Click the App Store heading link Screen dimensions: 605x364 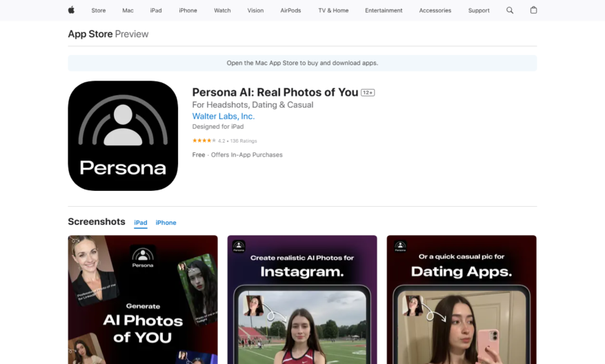(90, 34)
